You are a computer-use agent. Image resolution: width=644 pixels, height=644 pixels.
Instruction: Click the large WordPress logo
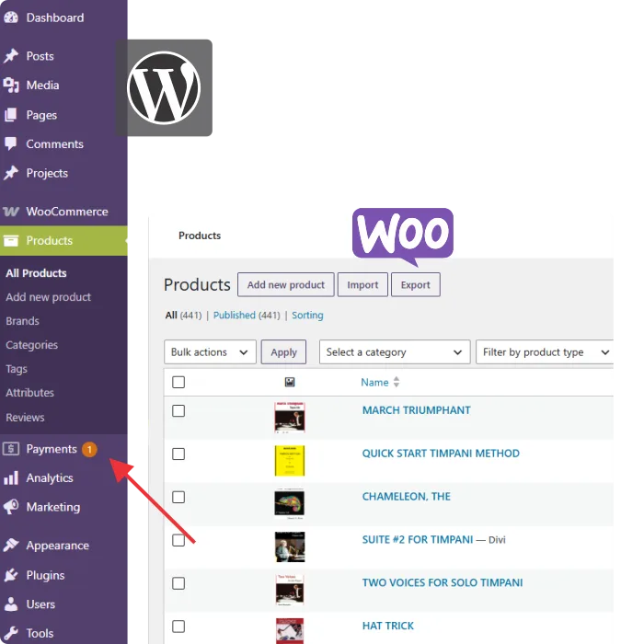[x=164, y=88]
